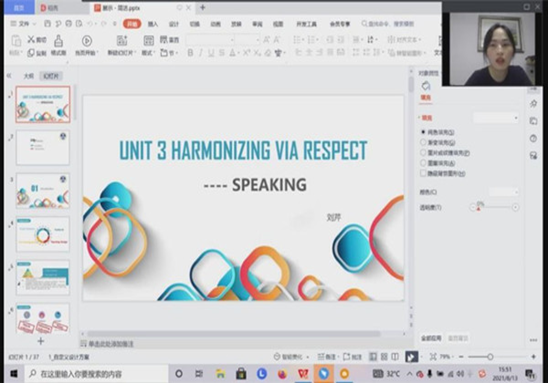Image resolution: width=548 pixels, height=383 pixels.
Task: Collapse the slide thumbnail panel chevron
Action: (x=9, y=75)
